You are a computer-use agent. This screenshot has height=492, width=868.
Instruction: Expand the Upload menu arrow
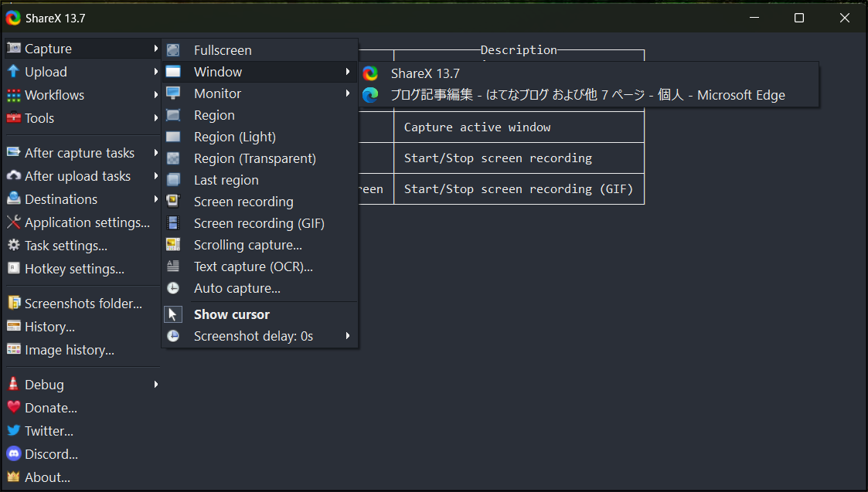coord(156,72)
